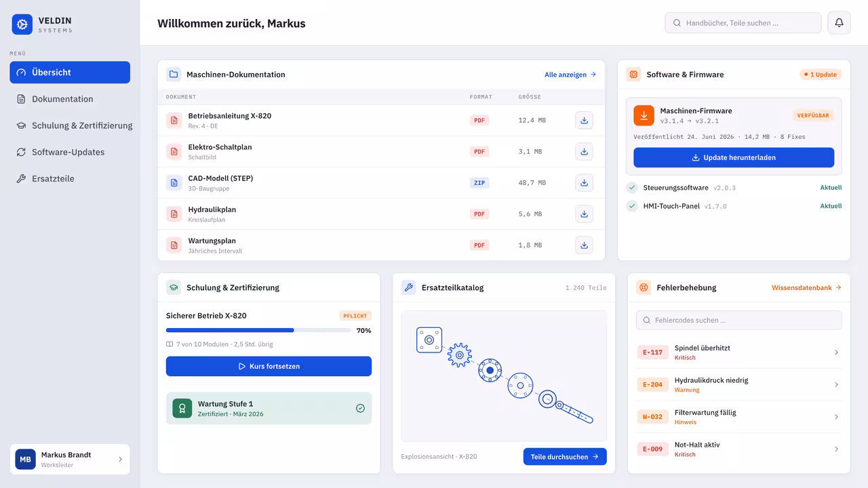
Task: Download the Hydraulikplan document
Action: point(584,213)
